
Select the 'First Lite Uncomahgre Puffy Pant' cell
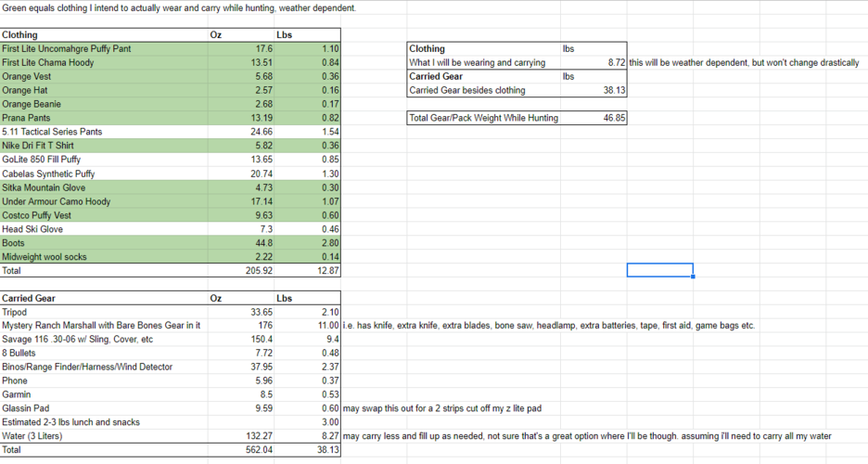[x=104, y=49]
